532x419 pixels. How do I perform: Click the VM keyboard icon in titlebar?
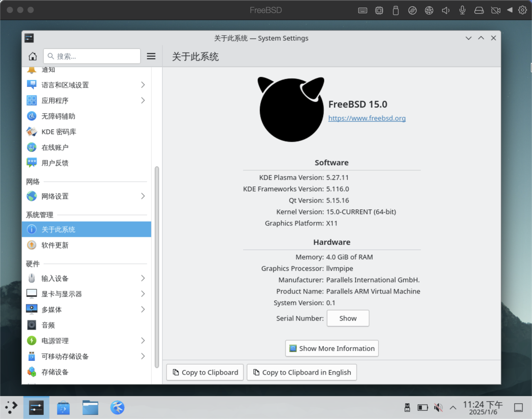[362, 10]
